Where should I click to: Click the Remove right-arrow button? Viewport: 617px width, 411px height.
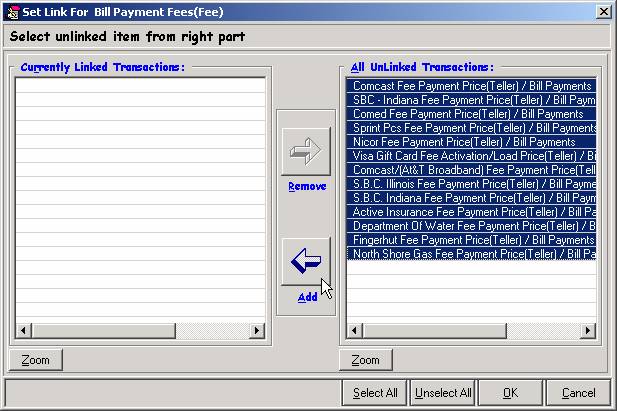(306, 151)
